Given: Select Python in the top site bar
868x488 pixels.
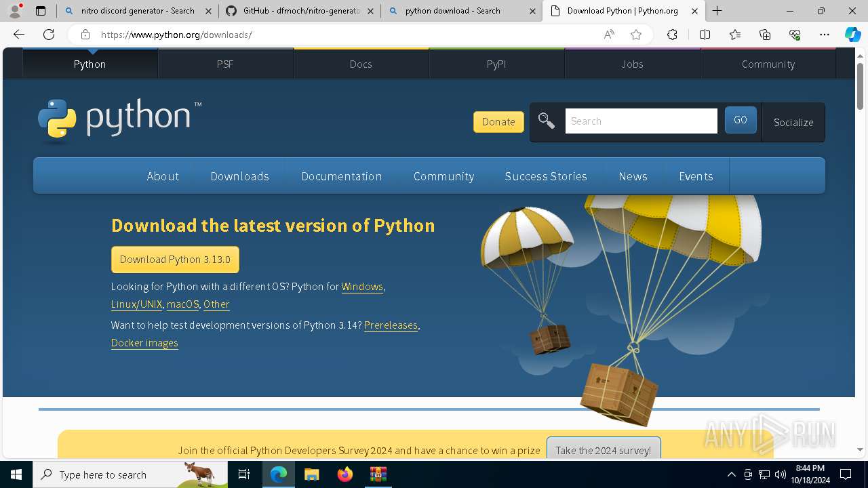Looking at the screenshot, I should point(90,64).
